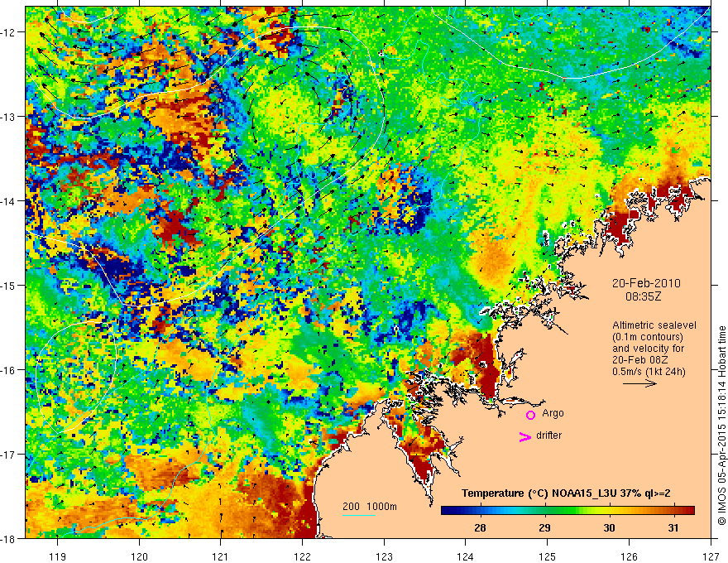This screenshot has width=728, height=563.
Task: Click the '(0.1m contours)' caption line
Action: click(x=648, y=337)
